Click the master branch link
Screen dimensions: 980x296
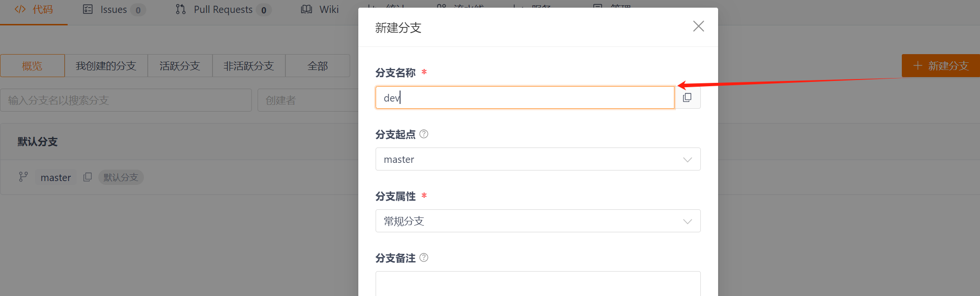pos(56,178)
